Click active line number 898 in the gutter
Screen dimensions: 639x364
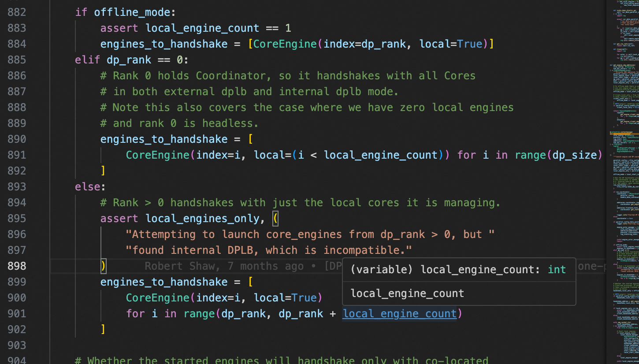pyautogui.click(x=17, y=266)
